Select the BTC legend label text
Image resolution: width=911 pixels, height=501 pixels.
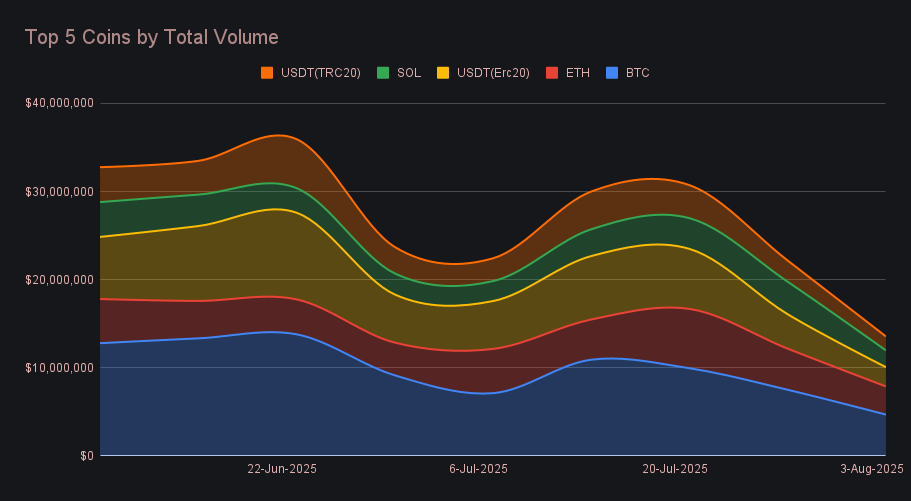(x=637, y=73)
